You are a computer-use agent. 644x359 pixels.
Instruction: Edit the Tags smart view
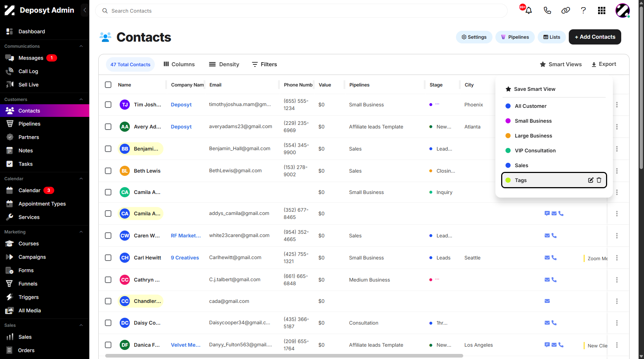tap(591, 180)
